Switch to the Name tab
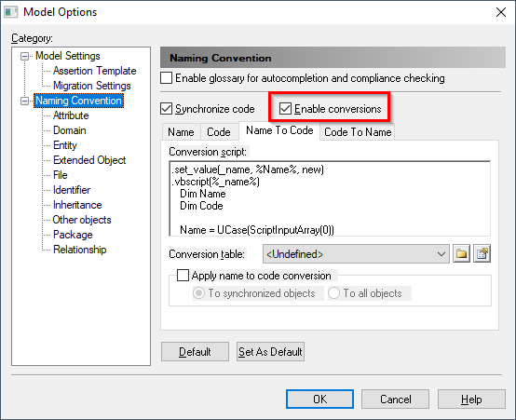This screenshot has height=420, width=516. (181, 132)
